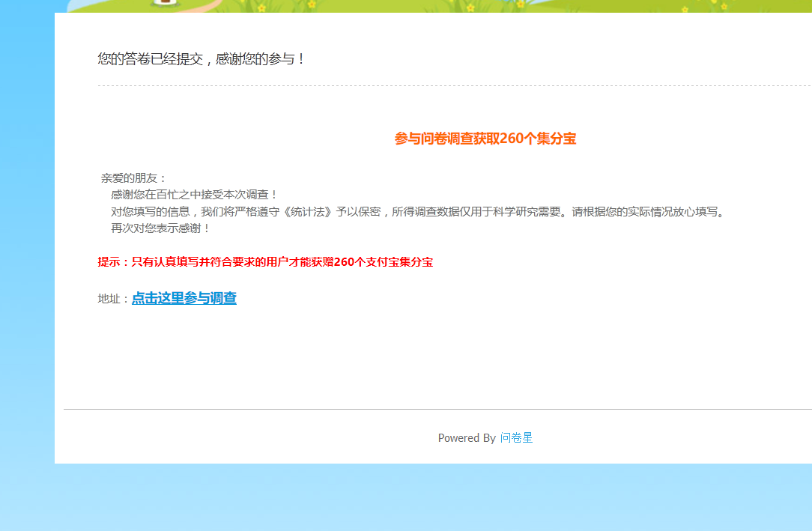Click the red hint line starting with 提示：
812x531 pixels.
point(265,262)
